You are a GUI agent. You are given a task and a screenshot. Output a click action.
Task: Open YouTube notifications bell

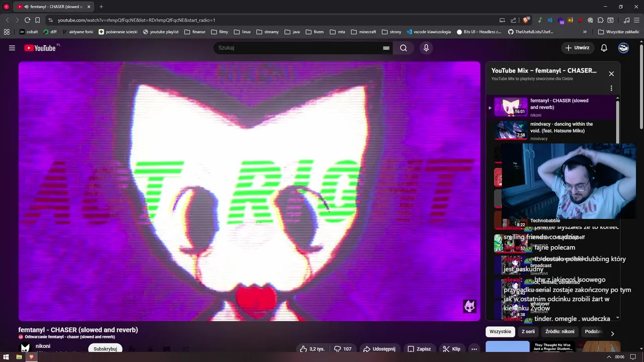(x=604, y=48)
